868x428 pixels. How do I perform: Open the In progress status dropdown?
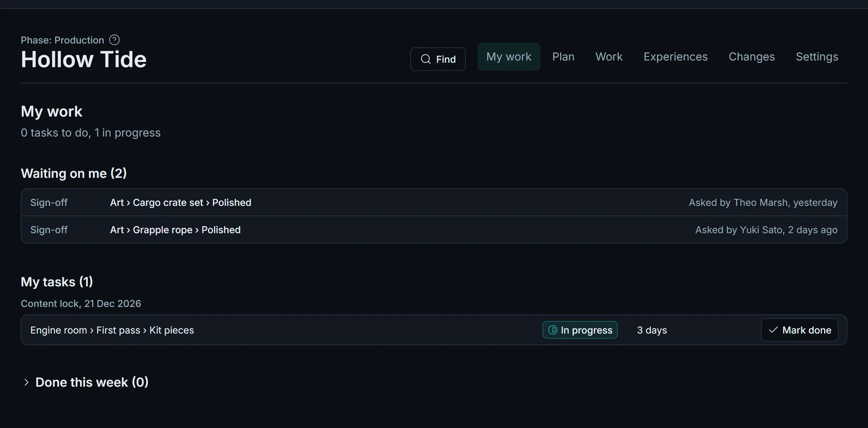[580, 330]
